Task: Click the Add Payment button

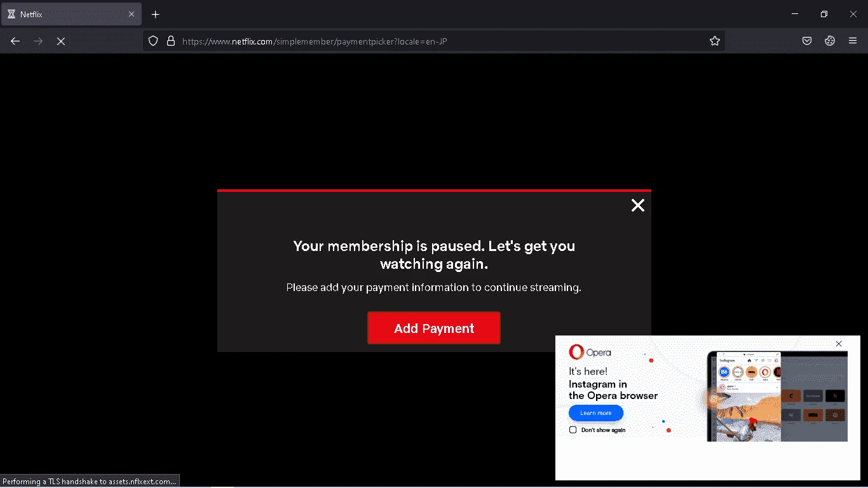Action: (x=434, y=328)
